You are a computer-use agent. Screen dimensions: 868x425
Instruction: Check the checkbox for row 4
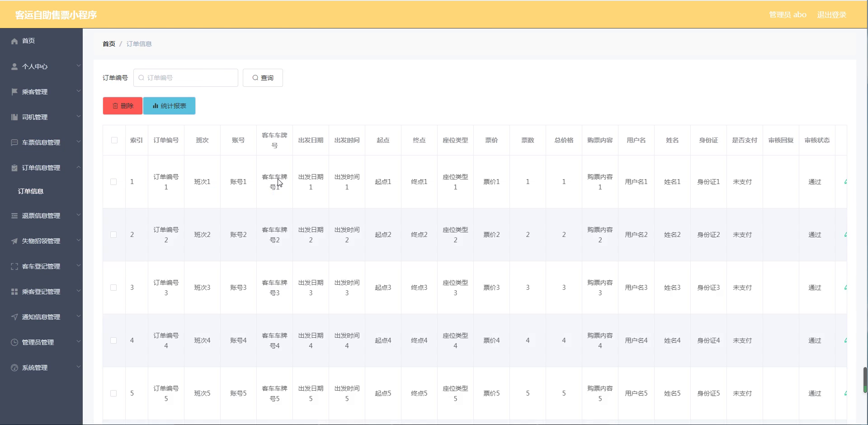(x=113, y=340)
